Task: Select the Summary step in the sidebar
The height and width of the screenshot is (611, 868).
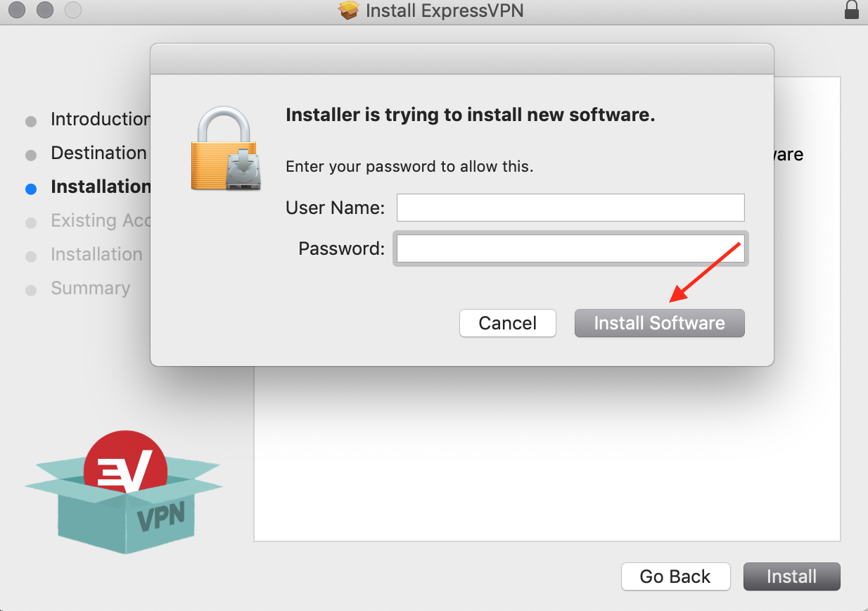Action: [90, 288]
